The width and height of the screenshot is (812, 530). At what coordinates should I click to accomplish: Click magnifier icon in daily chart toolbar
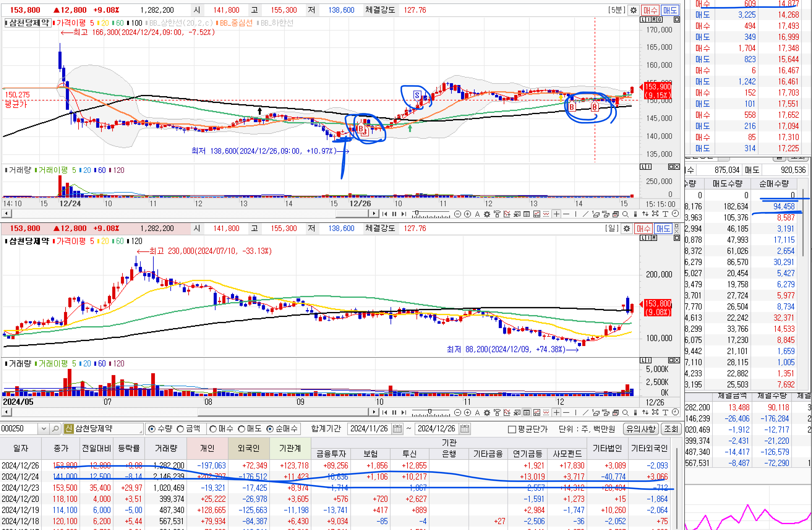[625, 412]
